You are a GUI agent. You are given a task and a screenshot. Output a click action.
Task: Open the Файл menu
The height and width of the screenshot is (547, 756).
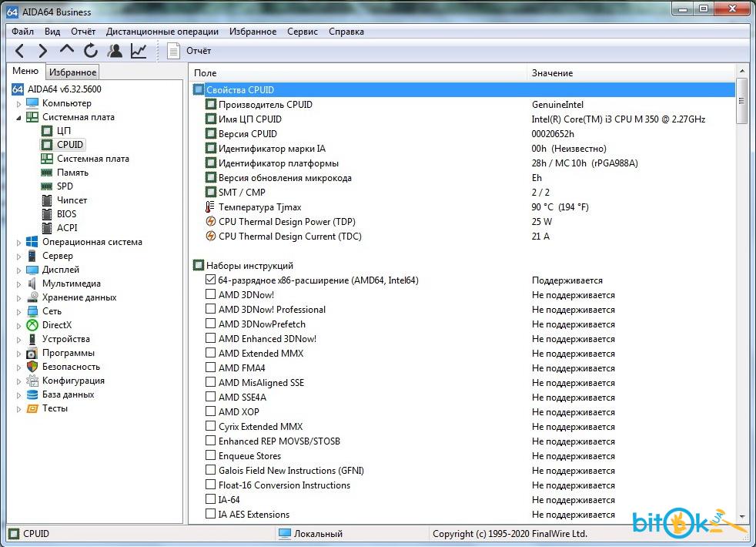click(x=22, y=32)
